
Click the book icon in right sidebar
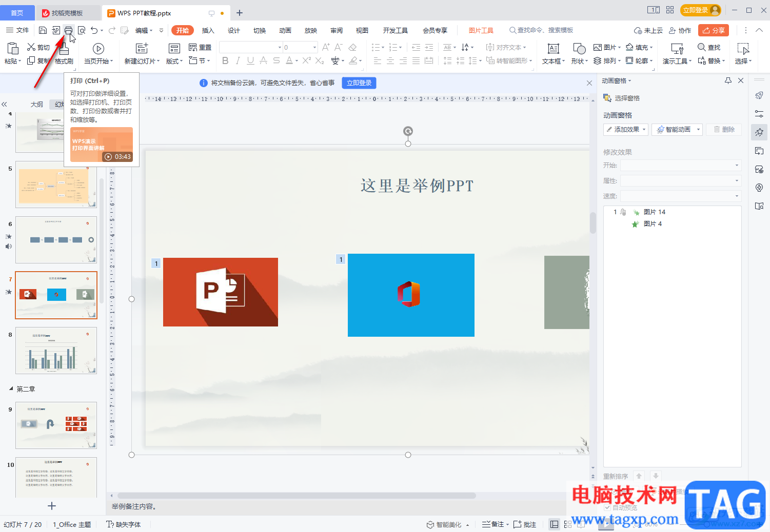click(x=759, y=206)
